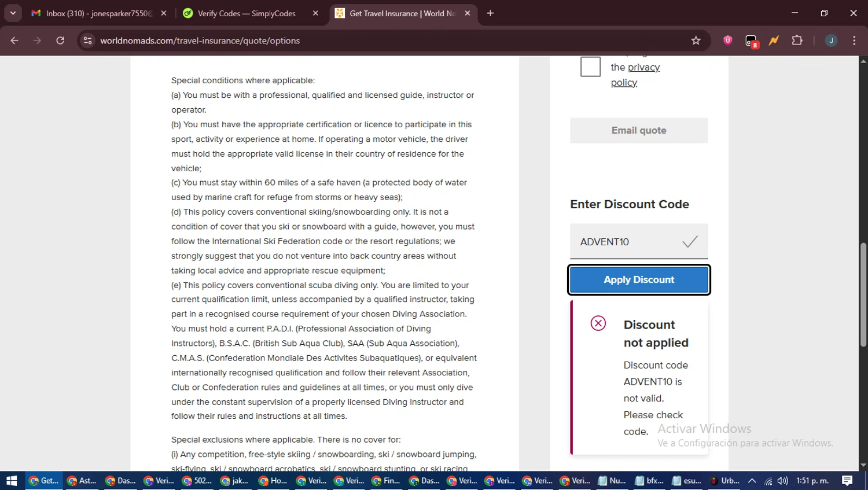Viewport: 868px width, 490px height.
Task: Bookmark this page with the star icon
Action: (x=696, y=40)
